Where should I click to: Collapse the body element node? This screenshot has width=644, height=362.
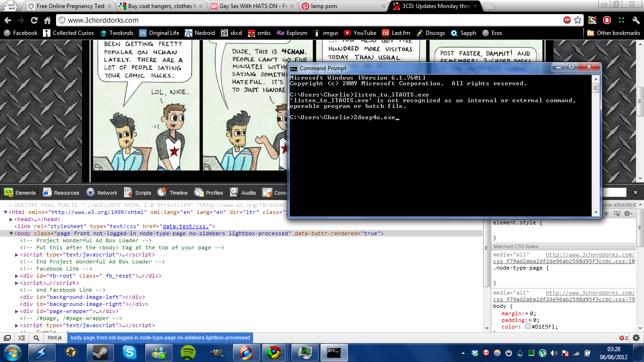pos(11,233)
